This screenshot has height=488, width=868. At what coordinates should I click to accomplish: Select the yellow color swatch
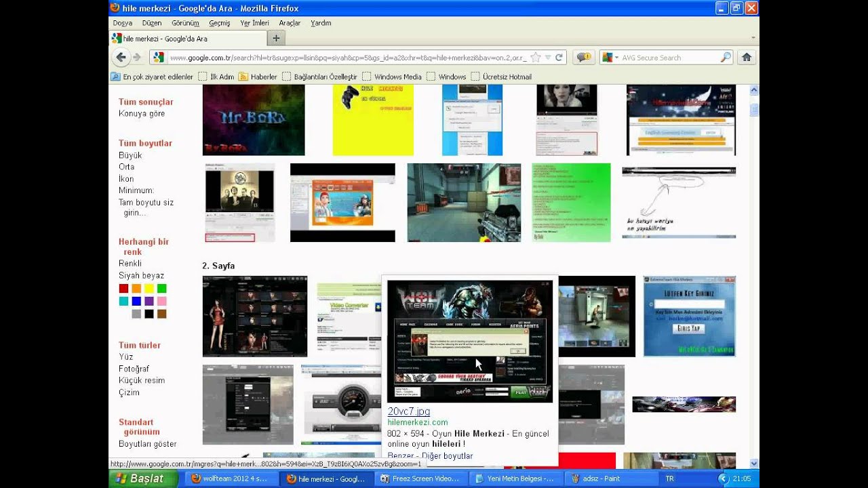click(x=149, y=289)
